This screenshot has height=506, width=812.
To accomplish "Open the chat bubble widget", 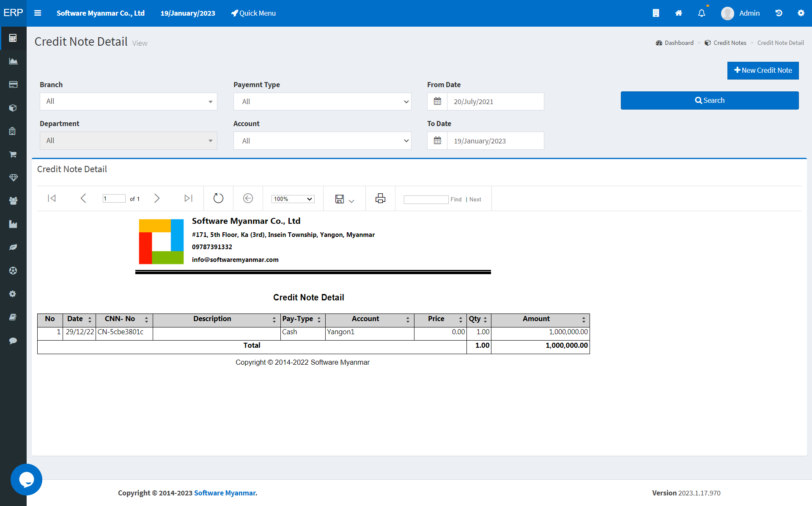I will [x=26, y=479].
